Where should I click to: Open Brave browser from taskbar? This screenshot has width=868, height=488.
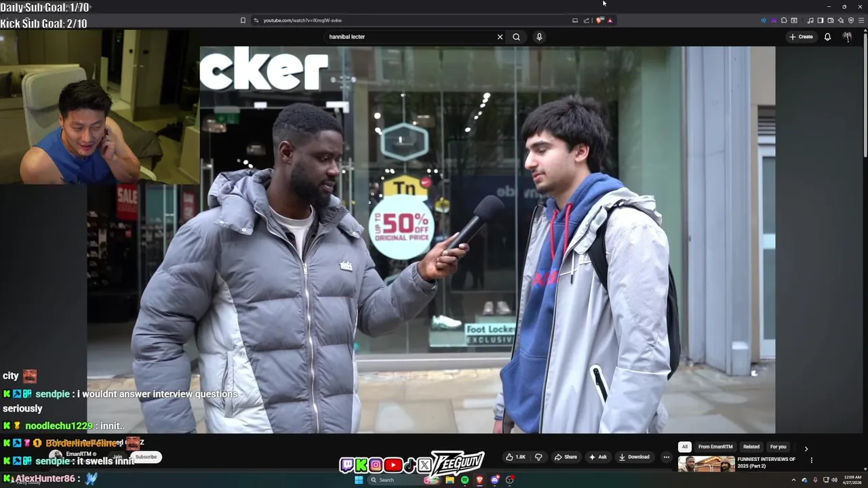click(480, 480)
